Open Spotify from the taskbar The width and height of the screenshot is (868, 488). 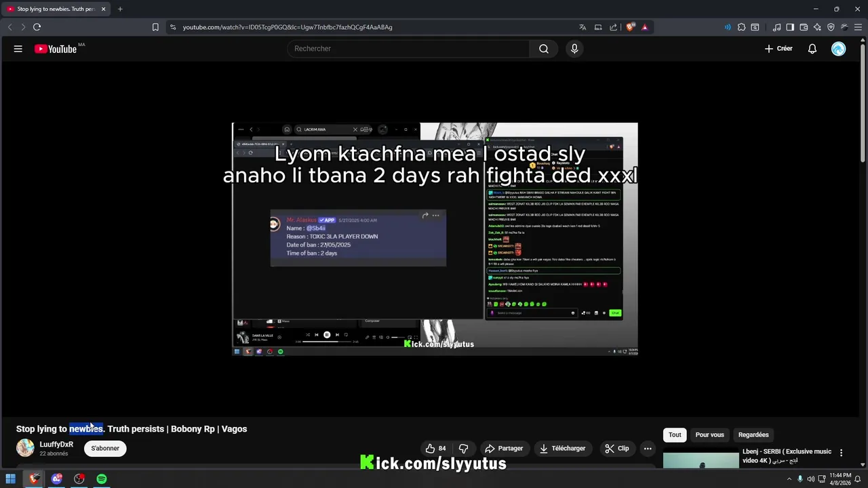point(101,479)
